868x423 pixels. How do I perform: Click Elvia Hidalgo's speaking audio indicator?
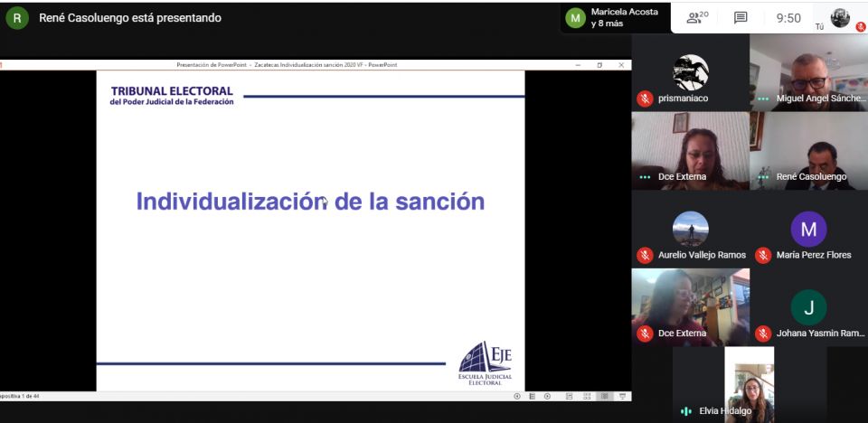[686, 411]
